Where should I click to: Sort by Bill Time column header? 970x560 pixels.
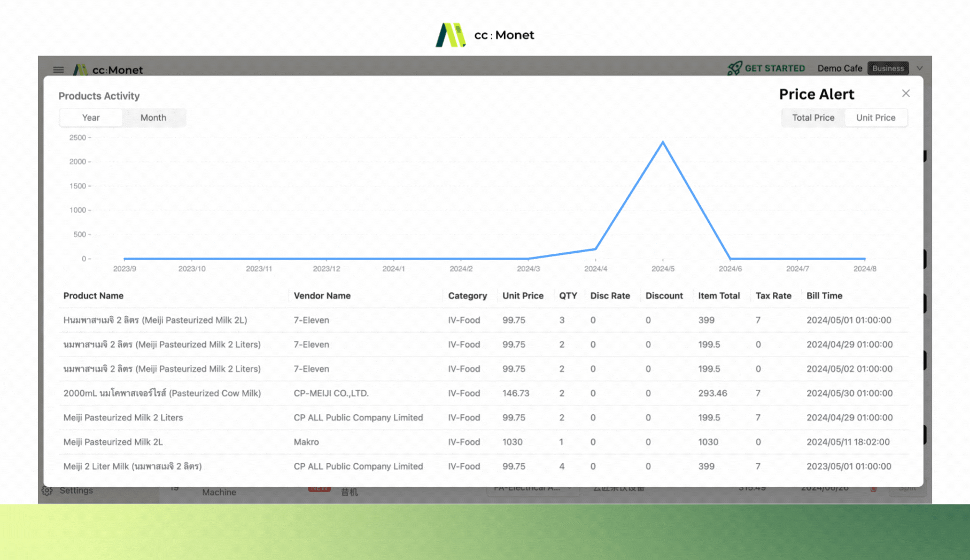point(824,295)
